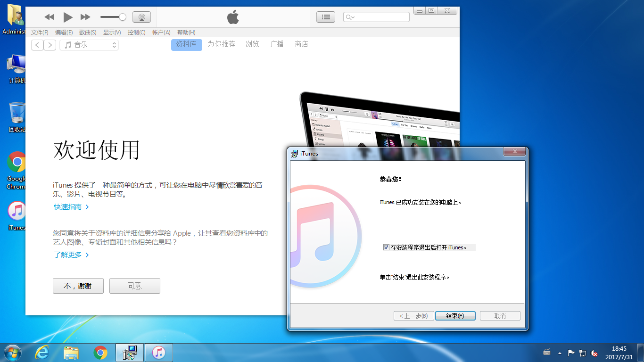Skip forward with the fast-forward button

point(85,17)
